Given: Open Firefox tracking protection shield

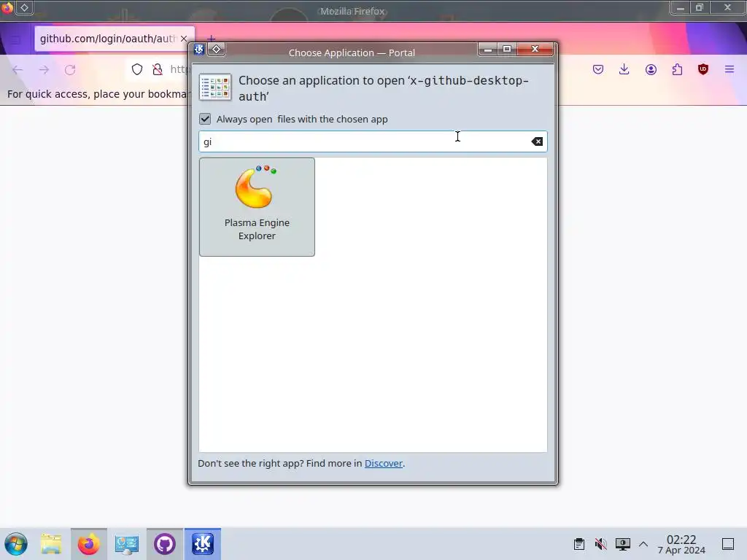Looking at the screenshot, I should 137,69.
